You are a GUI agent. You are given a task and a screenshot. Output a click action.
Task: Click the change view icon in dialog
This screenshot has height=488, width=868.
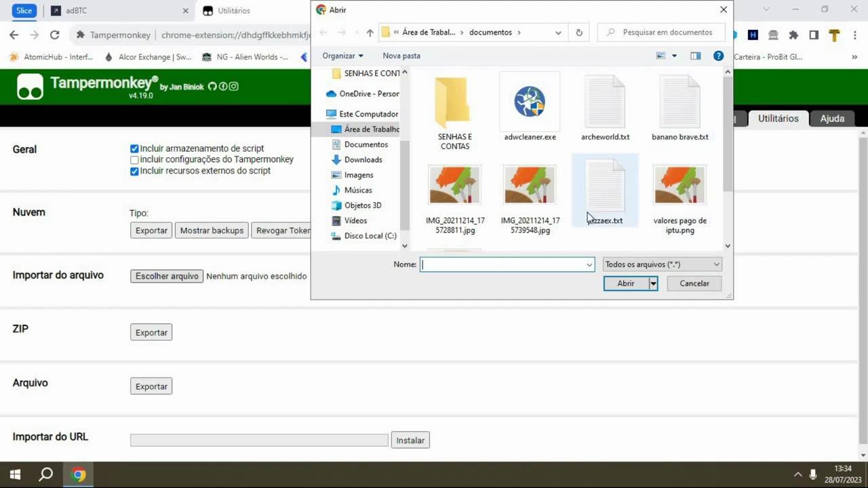coord(660,56)
